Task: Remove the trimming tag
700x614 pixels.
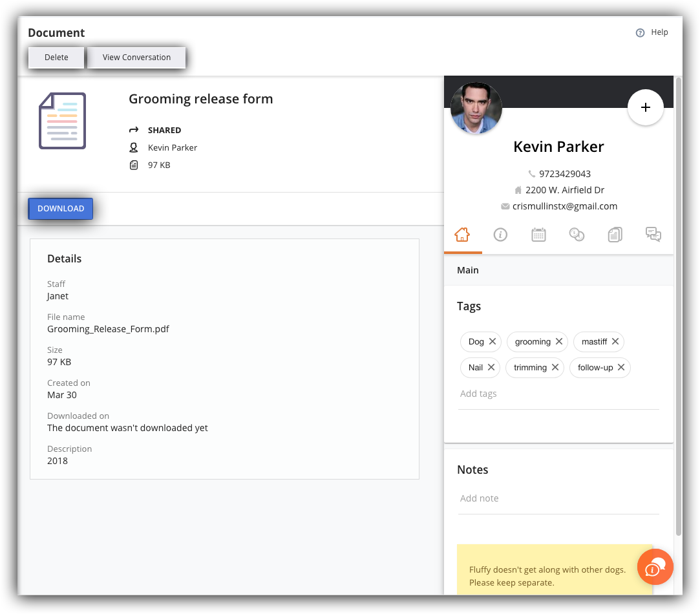Action: coord(555,367)
